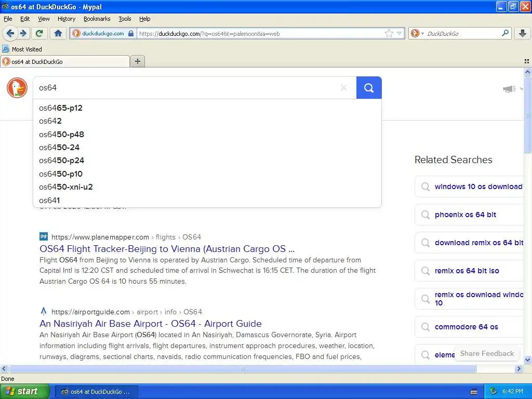The image size is (532, 399).
Task: Reload the current page
Action: (39, 33)
